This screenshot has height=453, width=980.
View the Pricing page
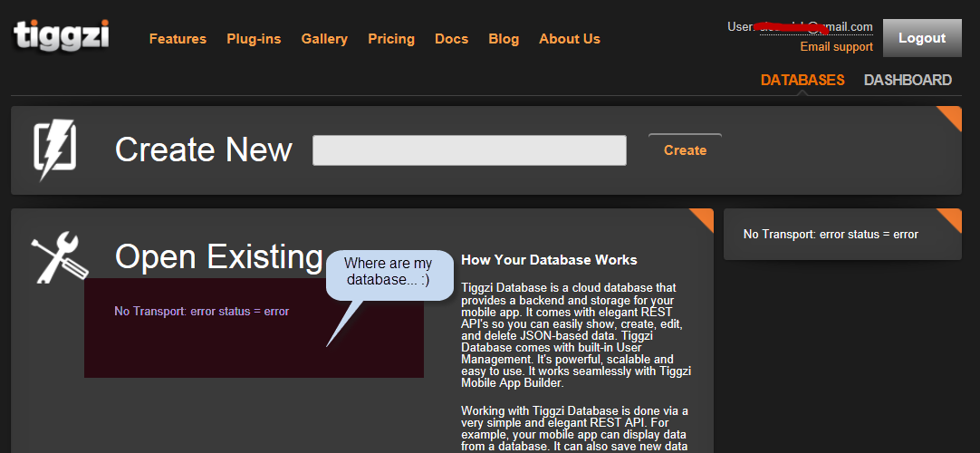[x=391, y=39]
